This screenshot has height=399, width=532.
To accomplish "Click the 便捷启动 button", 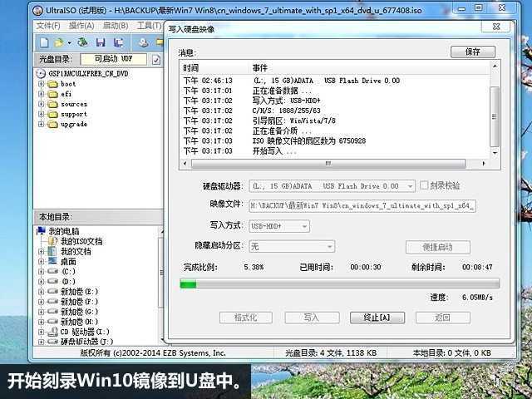I will [x=438, y=247].
